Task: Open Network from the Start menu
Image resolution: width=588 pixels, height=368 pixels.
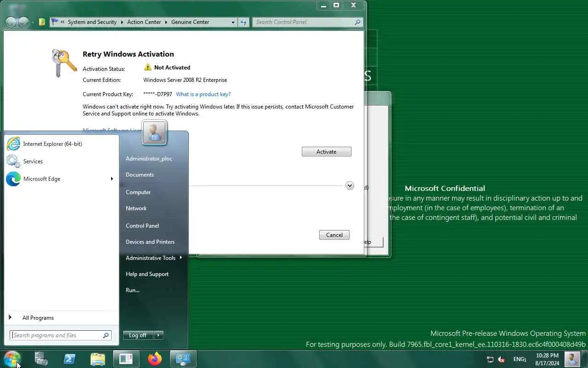Action: pos(136,208)
